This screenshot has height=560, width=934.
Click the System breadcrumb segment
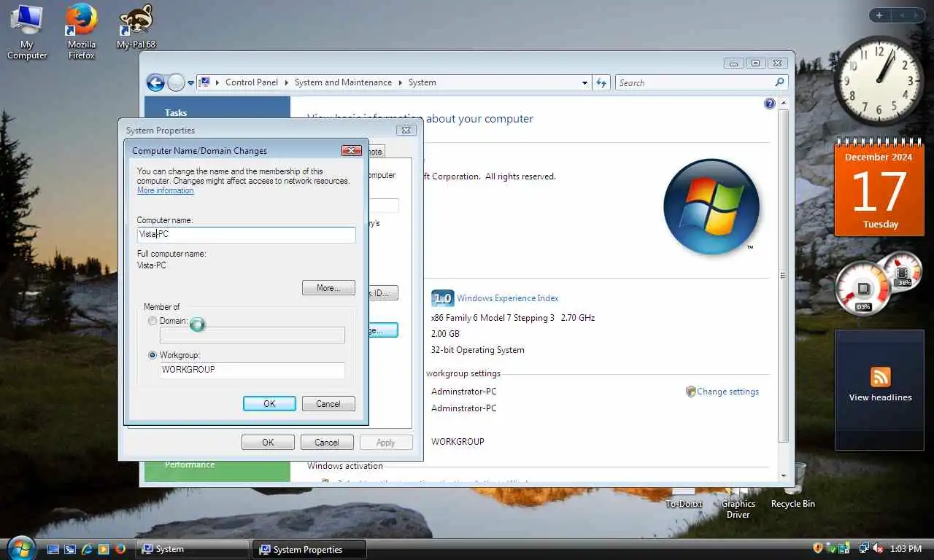pyautogui.click(x=422, y=82)
